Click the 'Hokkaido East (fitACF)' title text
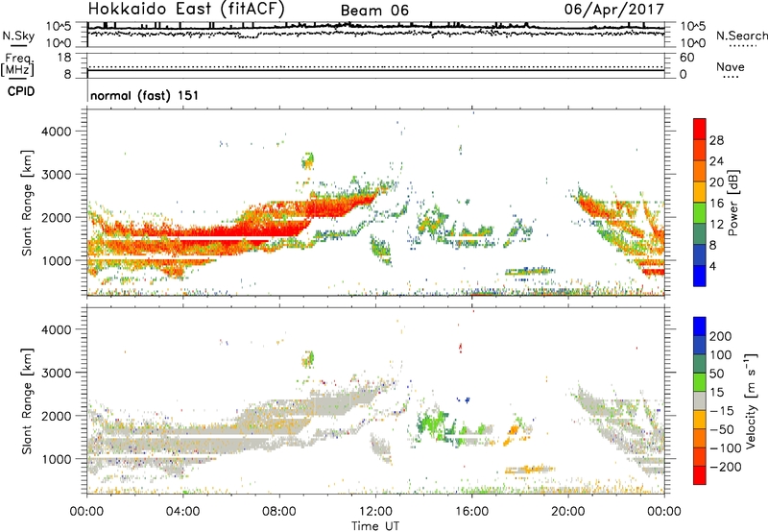 pyautogui.click(x=186, y=9)
